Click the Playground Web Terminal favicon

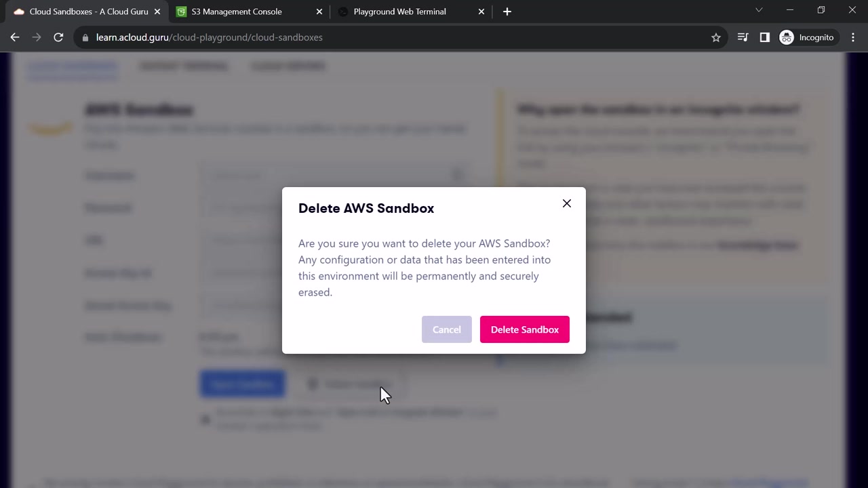point(343,12)
